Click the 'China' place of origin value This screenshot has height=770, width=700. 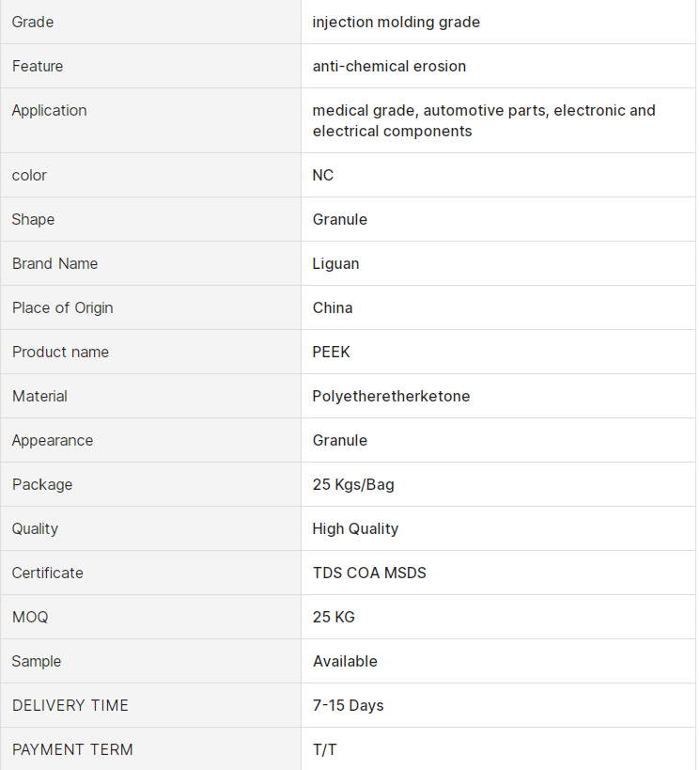point(333,307)
